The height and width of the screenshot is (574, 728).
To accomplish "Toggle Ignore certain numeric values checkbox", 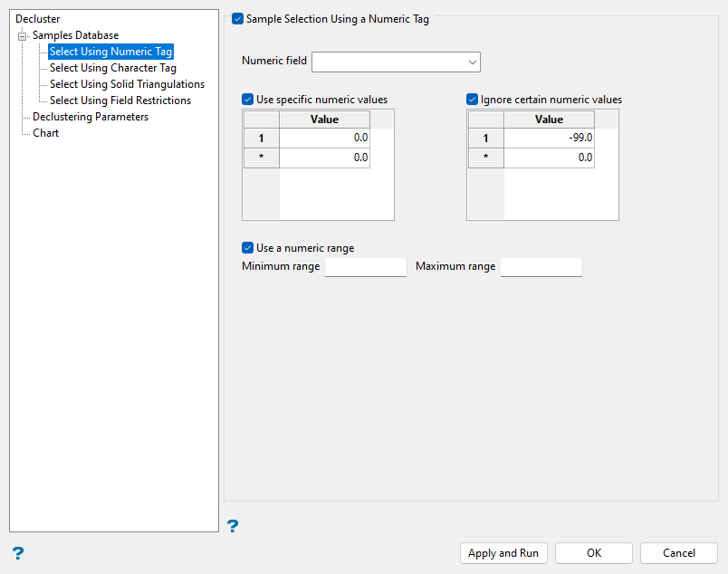I will 472,100.
